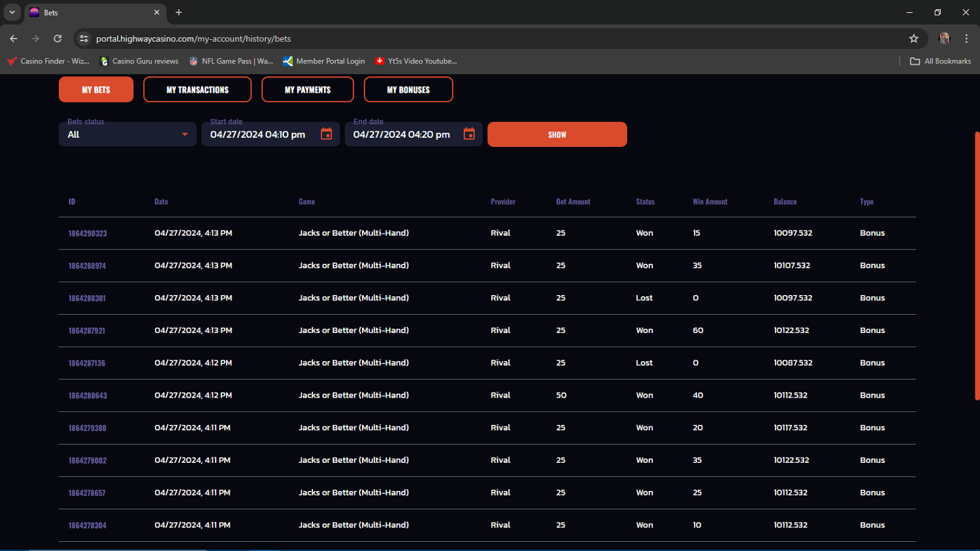Open the End date calendar picker
The image size is (980, 551).
[469, 134]
